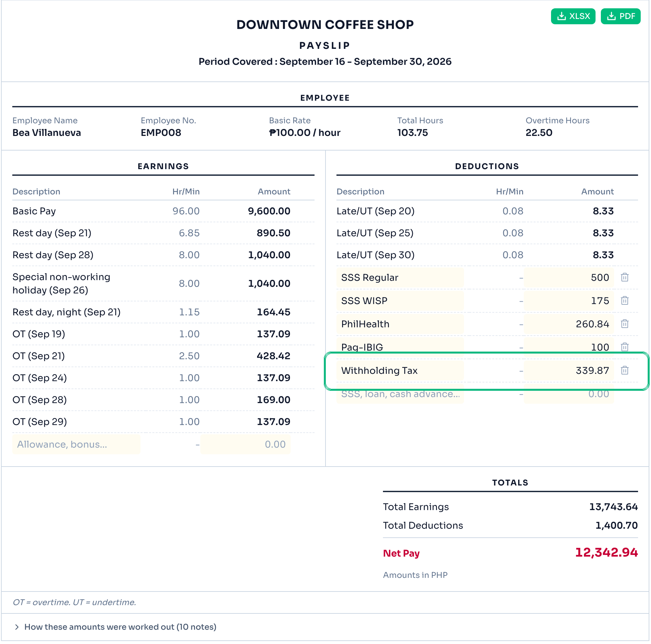The image size is (651, 644).
Task: Click 'Special non-working holiday (Sep 26)' description
Action: click(x=61, y=283)
